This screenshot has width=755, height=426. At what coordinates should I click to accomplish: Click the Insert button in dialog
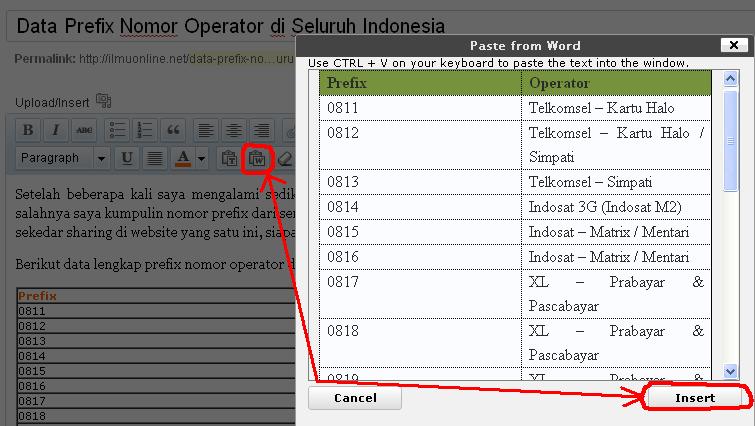[x=694, y=397]
